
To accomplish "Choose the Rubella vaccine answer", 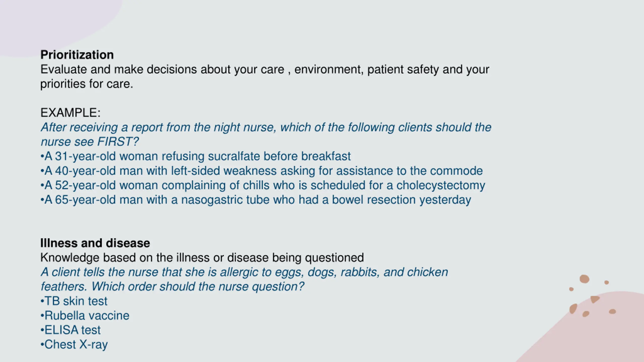I will click(85, 315).
